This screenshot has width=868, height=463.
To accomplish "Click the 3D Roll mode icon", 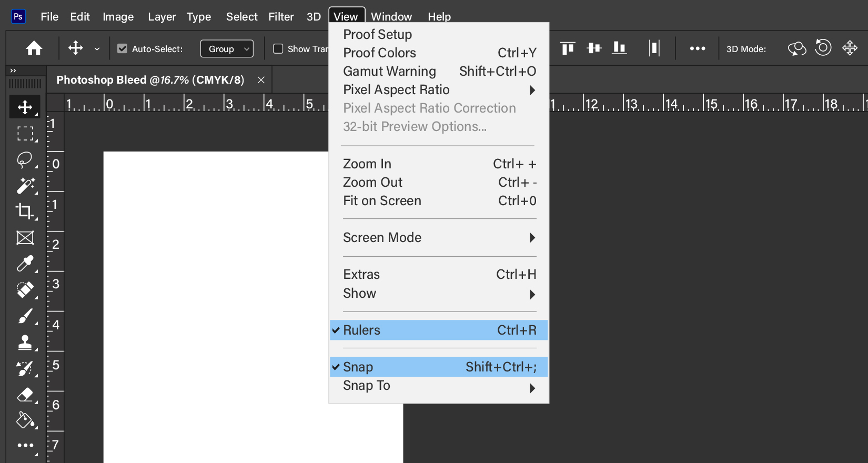I will (823, 48).
